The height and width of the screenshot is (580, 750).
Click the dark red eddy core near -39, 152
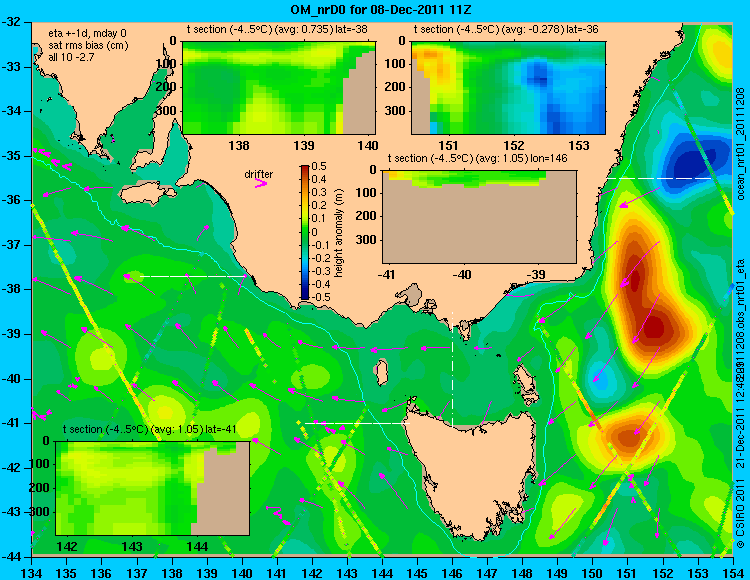654,328
